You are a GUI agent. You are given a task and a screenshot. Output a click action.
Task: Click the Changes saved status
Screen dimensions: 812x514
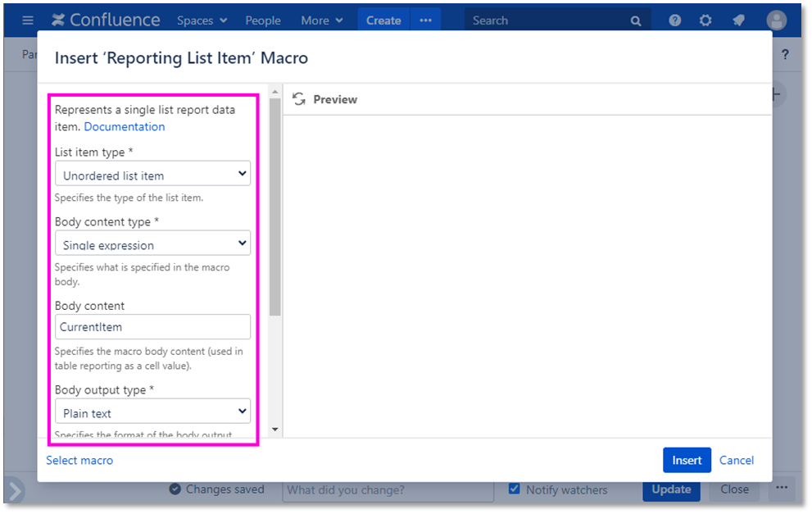click(217, 489)
